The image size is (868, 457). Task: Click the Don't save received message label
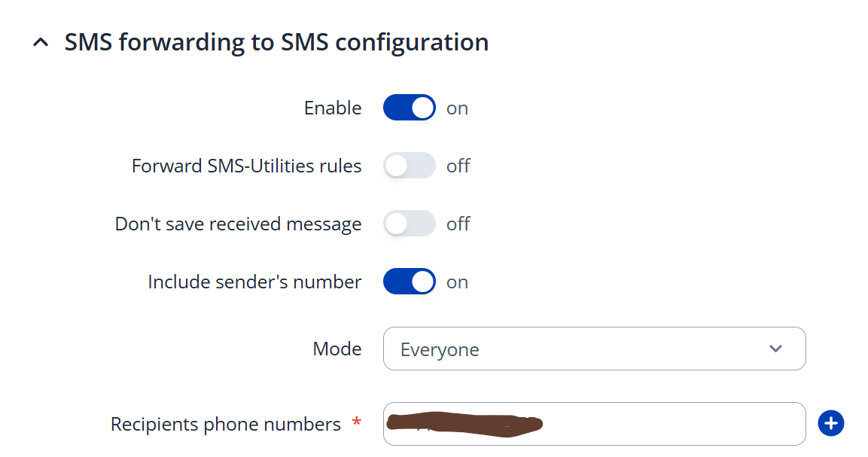(x=238, y=224)
